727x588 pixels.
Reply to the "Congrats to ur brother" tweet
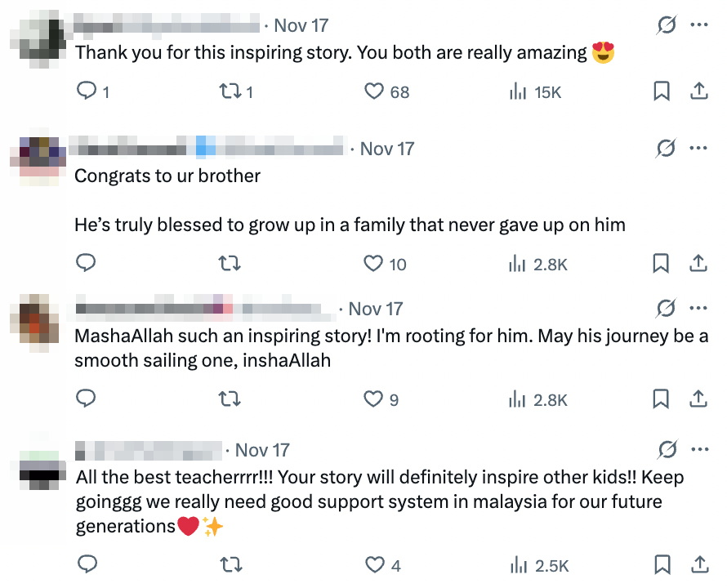pyautogui.click(x=86, y=263)
